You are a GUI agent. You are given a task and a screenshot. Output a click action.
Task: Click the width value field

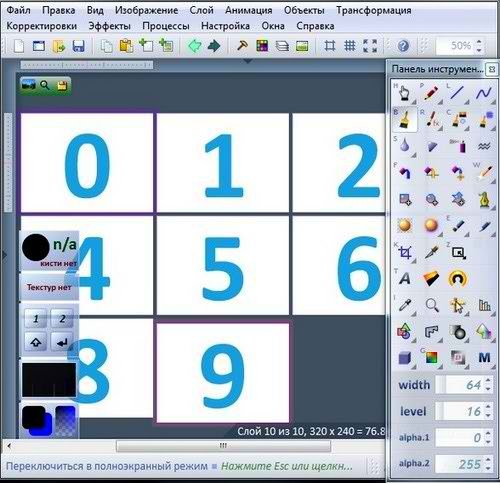pos(463,385)
